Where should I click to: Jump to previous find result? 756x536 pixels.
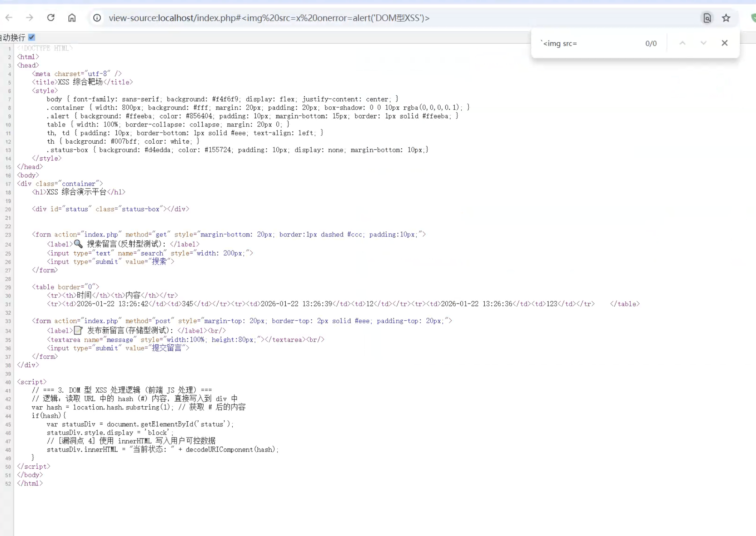click(x=683, y=43)
